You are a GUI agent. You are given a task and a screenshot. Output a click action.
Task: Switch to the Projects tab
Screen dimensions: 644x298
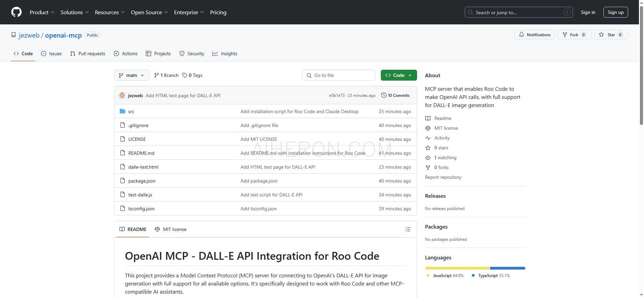click(x=158, y=54)
